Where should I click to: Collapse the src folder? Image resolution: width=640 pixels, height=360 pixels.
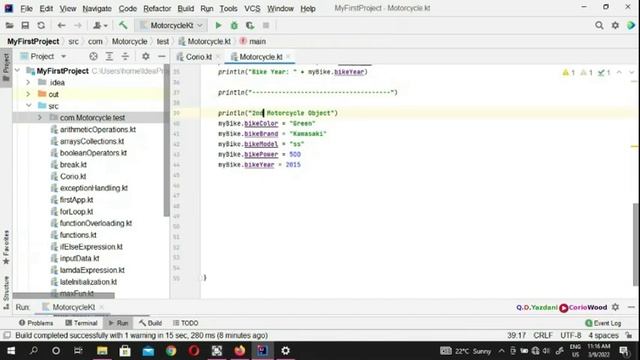(x=29, y=106)
